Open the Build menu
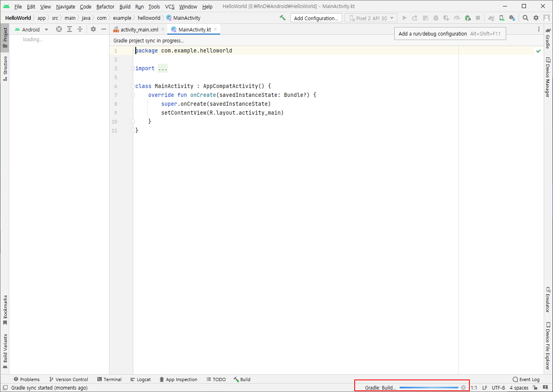The image size is (553, 392). (125, 6)
